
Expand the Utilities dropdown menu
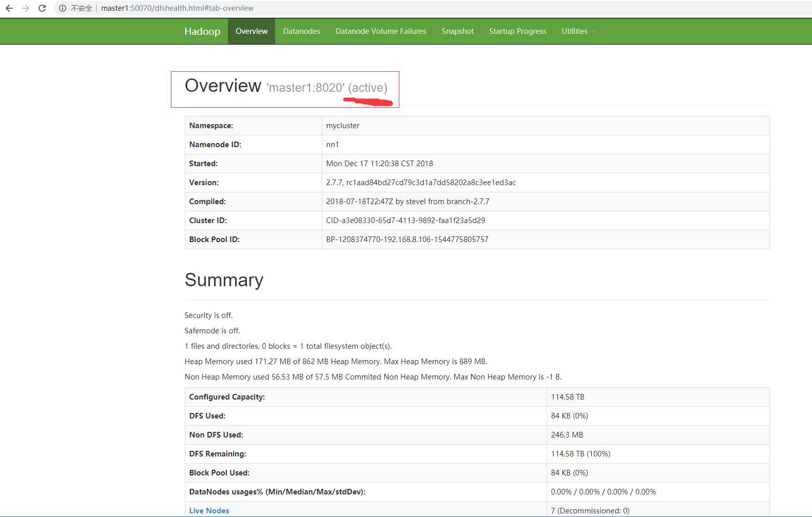point(577,31)
